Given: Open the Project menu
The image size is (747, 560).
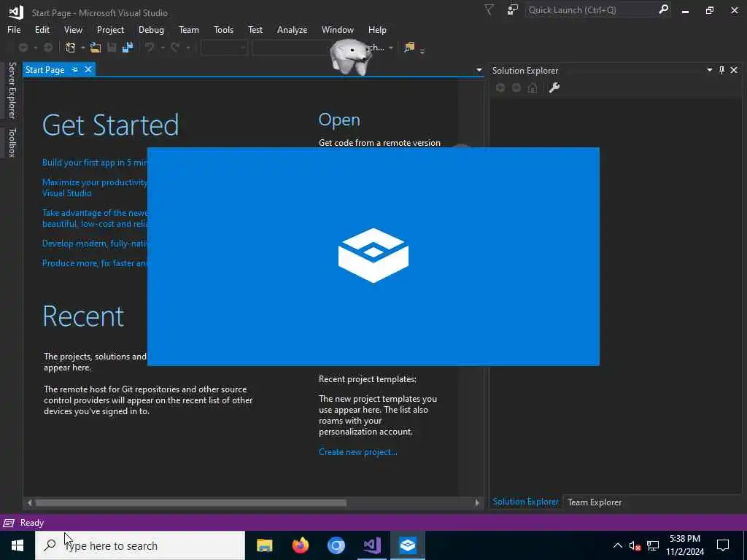Looking at the screenshot, I should (x=111, y=29).
